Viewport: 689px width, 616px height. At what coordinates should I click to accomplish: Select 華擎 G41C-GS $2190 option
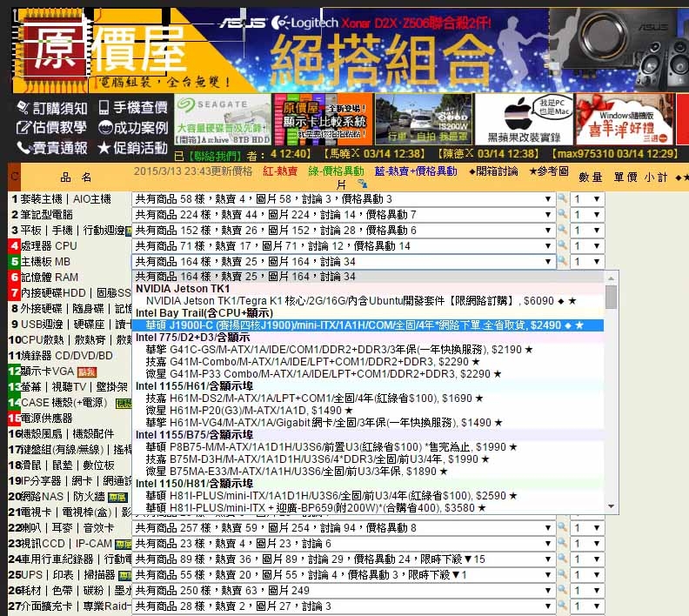click(x=368, y=350)
